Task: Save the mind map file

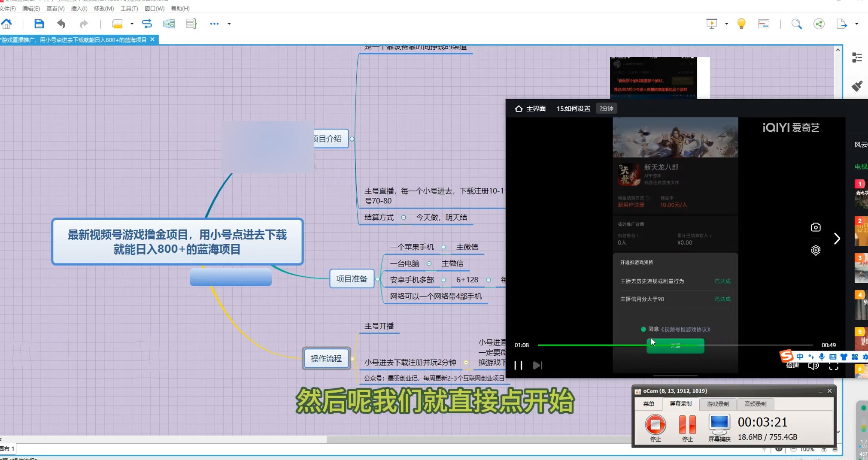Action: pyautogui.click(x=39, y=24)
